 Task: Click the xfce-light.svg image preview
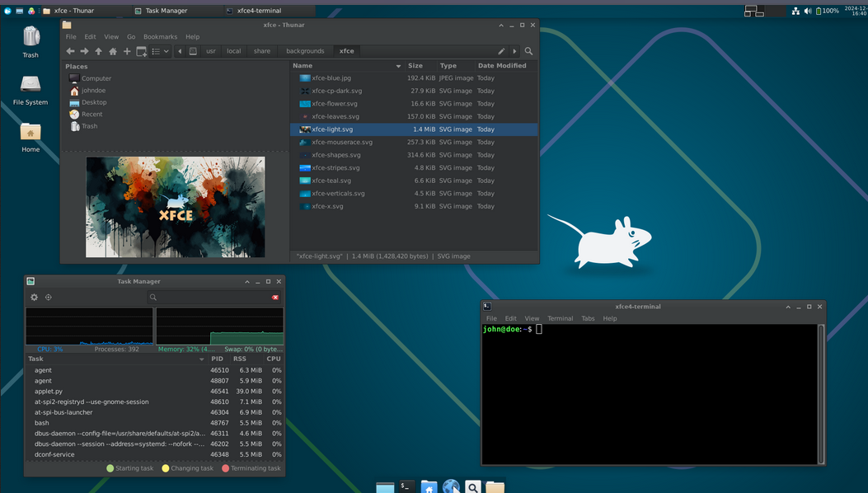click(175, 207)
